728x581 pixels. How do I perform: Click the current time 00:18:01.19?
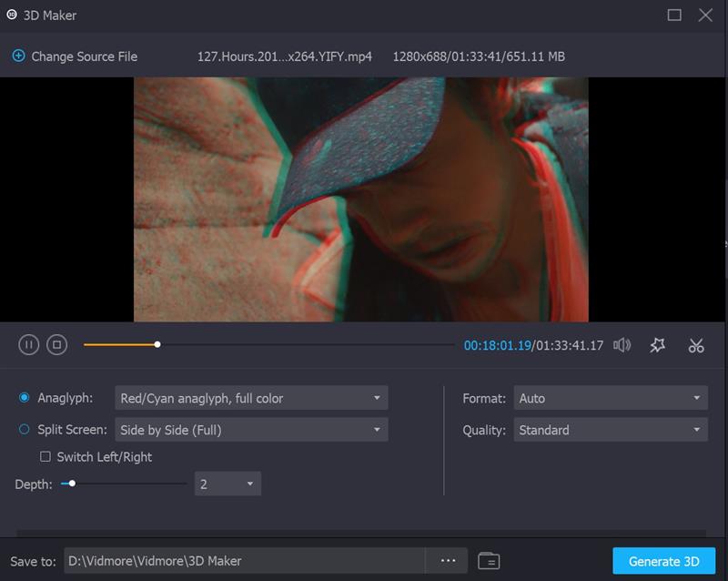click(x=497, y=345)
